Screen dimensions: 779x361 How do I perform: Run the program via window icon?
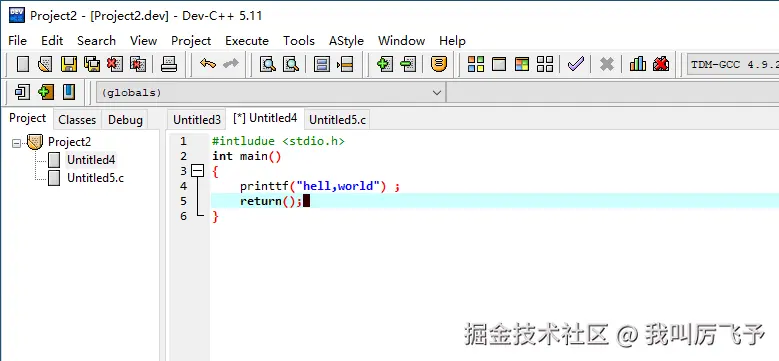point(499,64)
